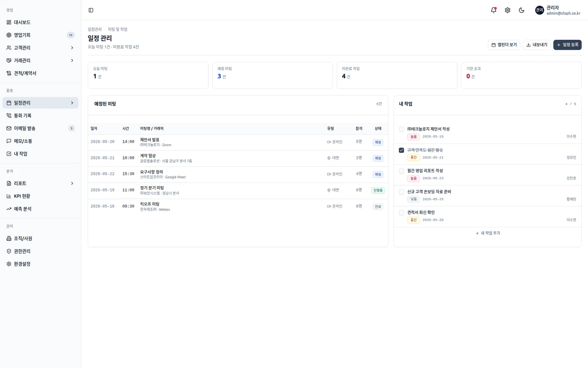Click the 권한관리 shield icon
588x368 pixels.
pos(9,251)
